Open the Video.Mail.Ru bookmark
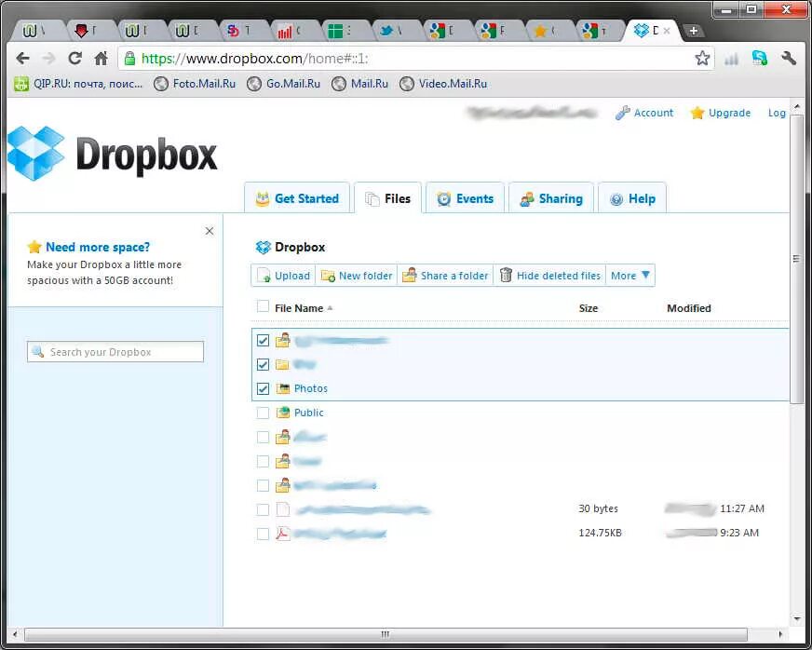This screenshot has height=650, width=812. point(444,84)
